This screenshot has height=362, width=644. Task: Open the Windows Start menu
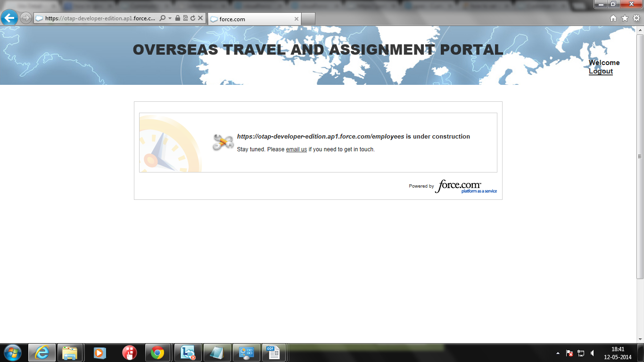click(x=12, y=353)
